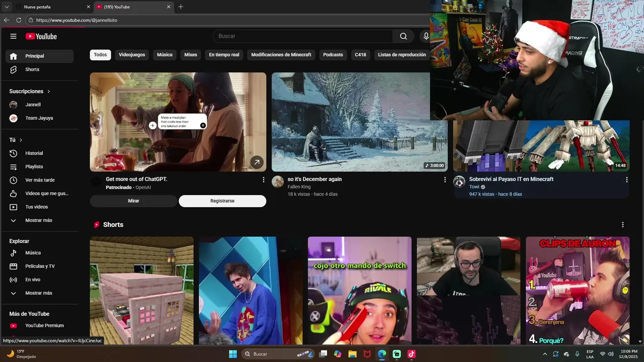The image size is (644, 362).
Task: Select the Videojuegos filter chip
Action: 132,55
